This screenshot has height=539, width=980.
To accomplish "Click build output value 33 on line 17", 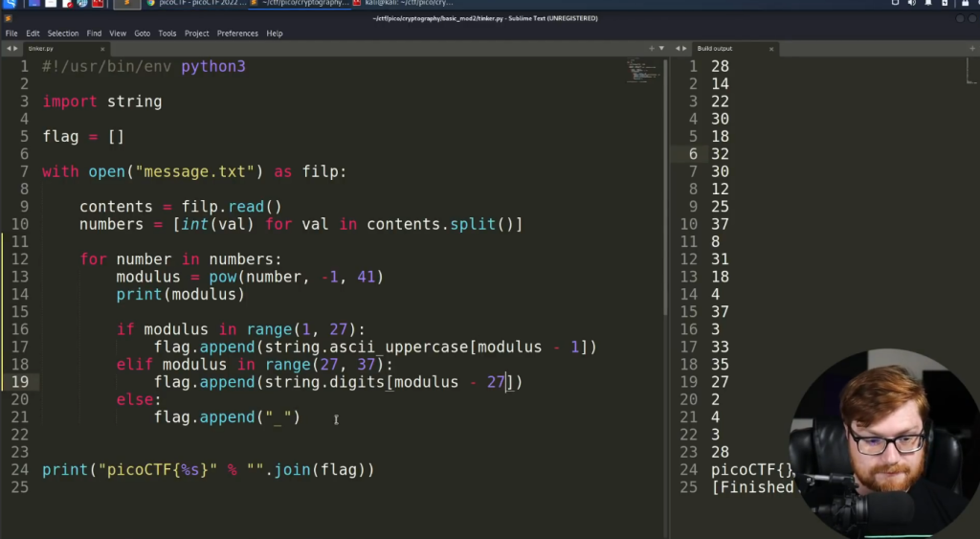I will (720, 347).
